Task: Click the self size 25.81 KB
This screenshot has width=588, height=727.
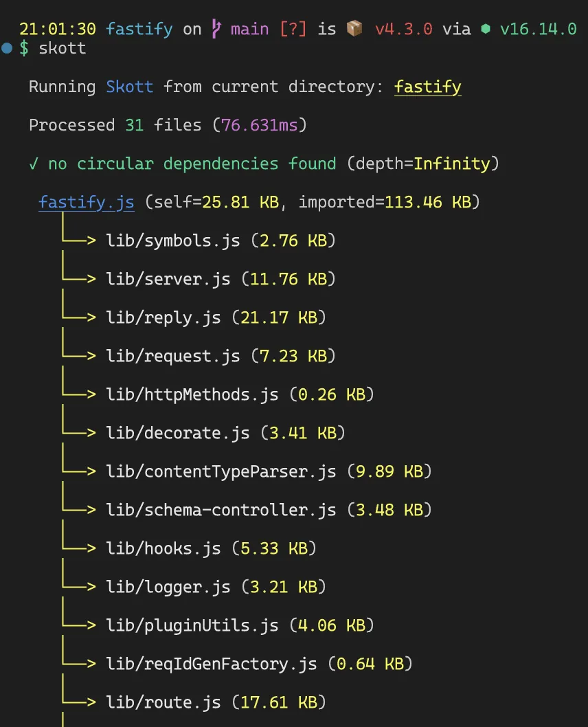Action: click(240, 202)
